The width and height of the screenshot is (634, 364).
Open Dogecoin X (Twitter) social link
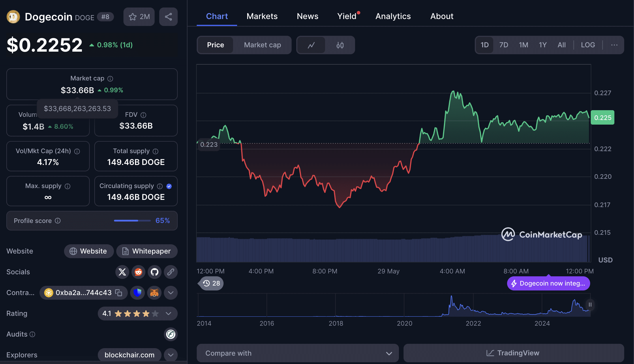(x=122, y=272)
